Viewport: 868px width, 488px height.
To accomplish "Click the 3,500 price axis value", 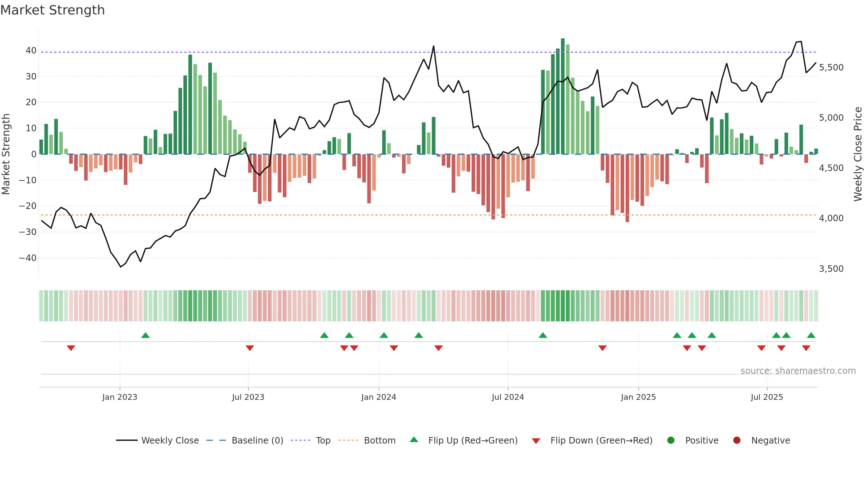I will click(831, 269).
